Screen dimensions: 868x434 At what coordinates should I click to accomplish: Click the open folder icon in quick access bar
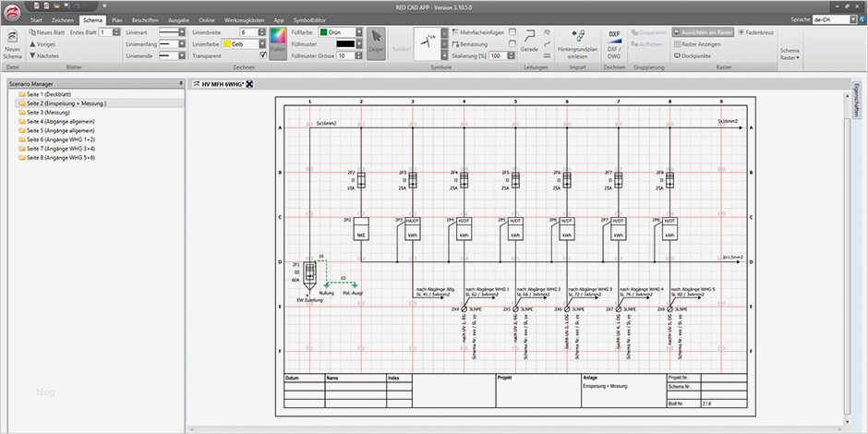click(x=56, y=6)
